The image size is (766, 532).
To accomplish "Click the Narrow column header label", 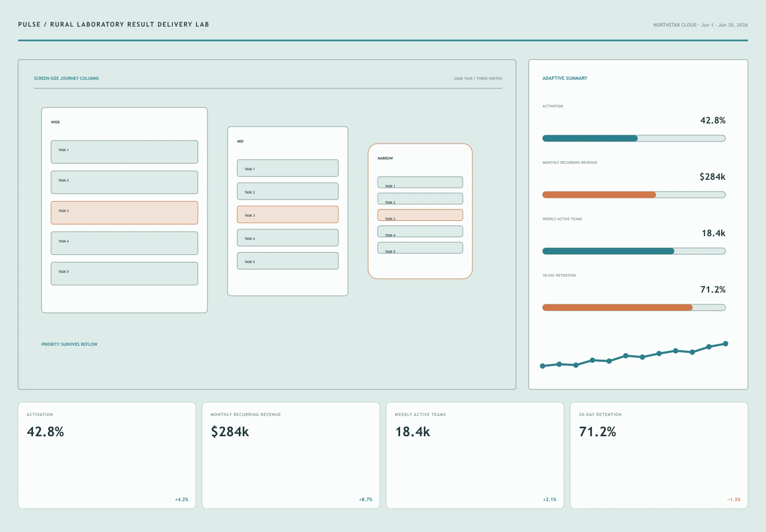I will click(x=385, y=159).
